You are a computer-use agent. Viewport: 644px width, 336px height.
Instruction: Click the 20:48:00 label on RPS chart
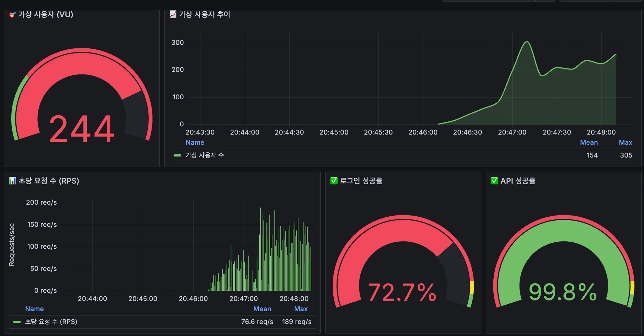click(x=294, y=299)
